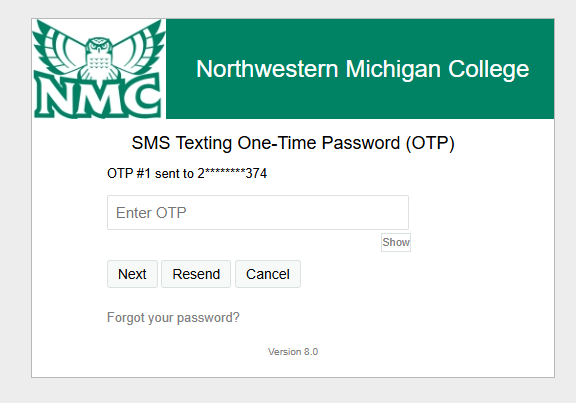Viewport: 576px width, 403px height.
Task: Click the SMS Texting One-Time Password heading
Action: pyautogui.click(x=293, y=143)
